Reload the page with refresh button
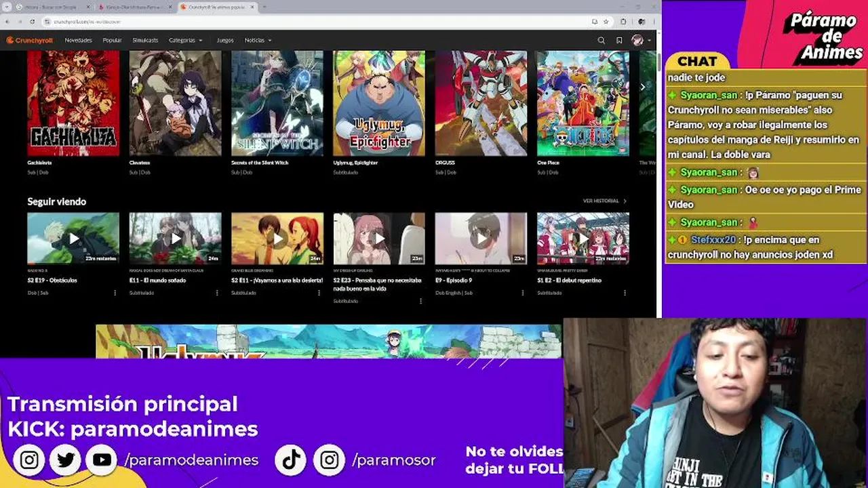Image resolution: width=868 pixels, height=488 pixels. [x=33, y=22]
